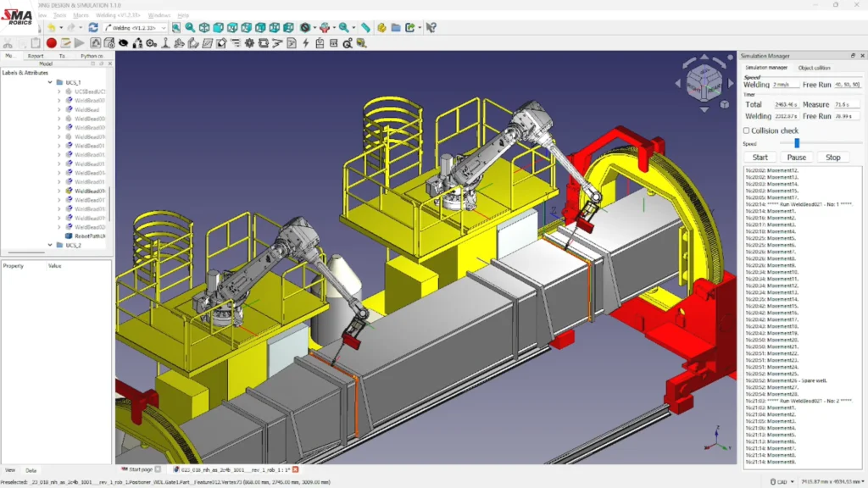
Task: Collapse the UCS_2 tree node
Action: (50, 245)
